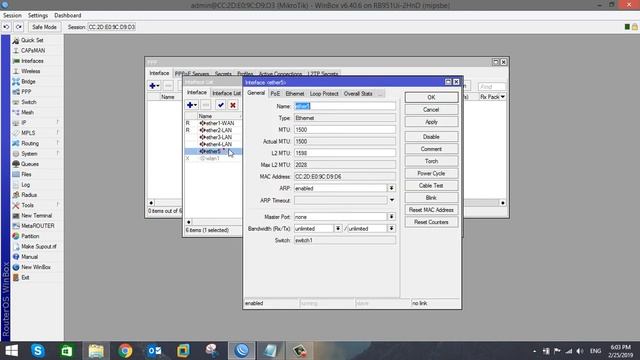Screen dimensions: 640x360
Task: Switch to the Ethernet tab
Action: pyautogui.click(x=295, y=93)
